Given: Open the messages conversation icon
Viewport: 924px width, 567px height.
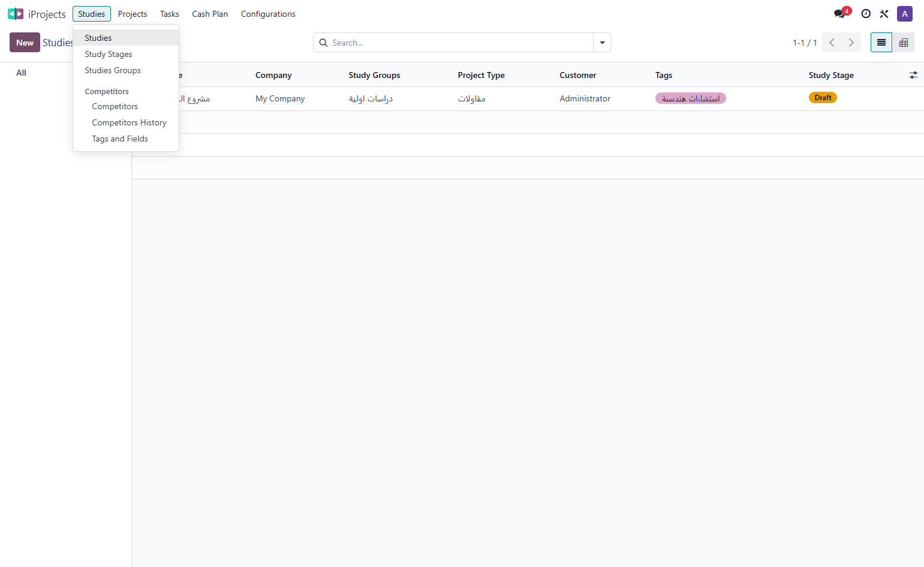Looking at the screenshot, I should click(x=839, y=14).
